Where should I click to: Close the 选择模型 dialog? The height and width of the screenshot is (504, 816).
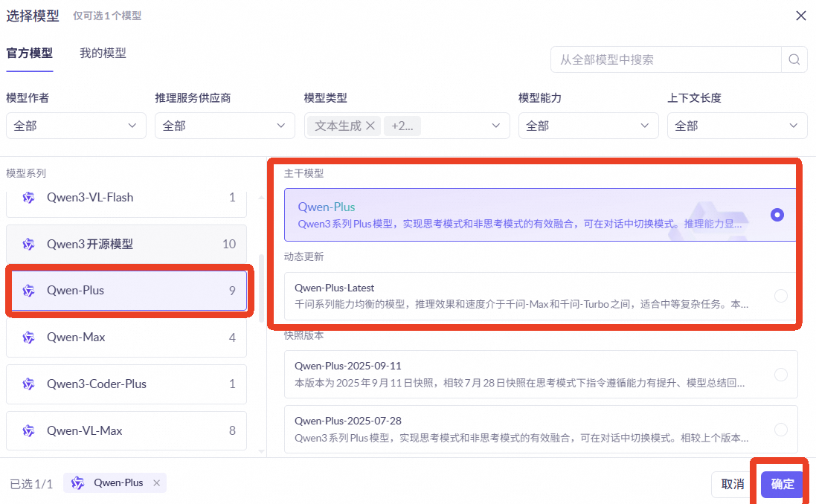pos(801,16)
